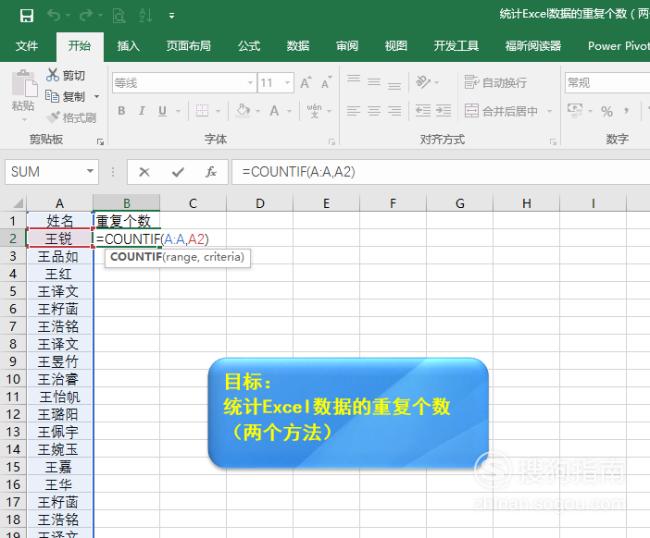The image size is (650, 538).
Task: Open the Copy (复制) dropdown arrow
Action: (x=97, y=97)
